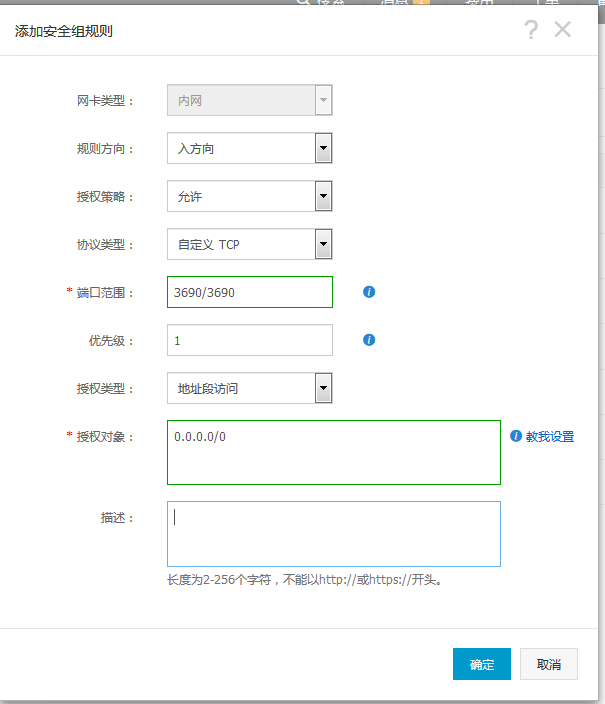This screenshot has width=605, height=704.
Task: Click the info icon beside 端口范围
Action: (369, 292)
